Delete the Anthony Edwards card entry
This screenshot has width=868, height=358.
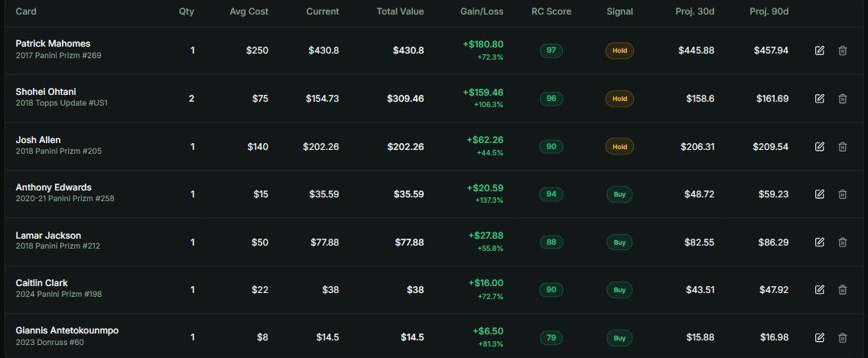coord(843,194)
